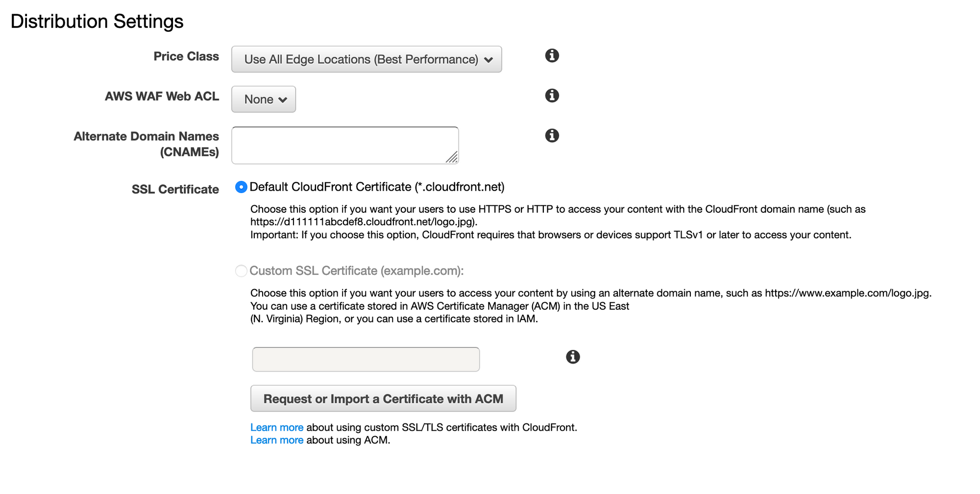The image size is (980, 494).
Task: Click the info icon beside AWS WAF Web ACL
Action: coord(552,96)
